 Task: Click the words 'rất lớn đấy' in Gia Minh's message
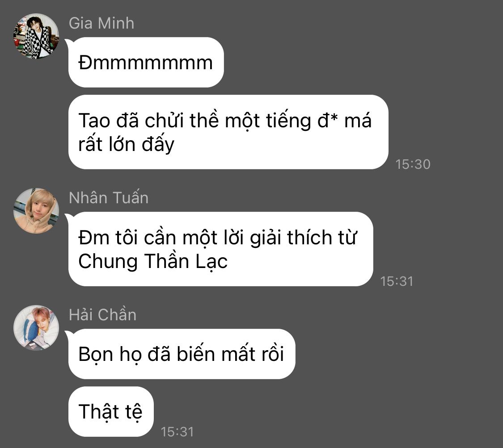pyautogui.click(x=126, y=144)
